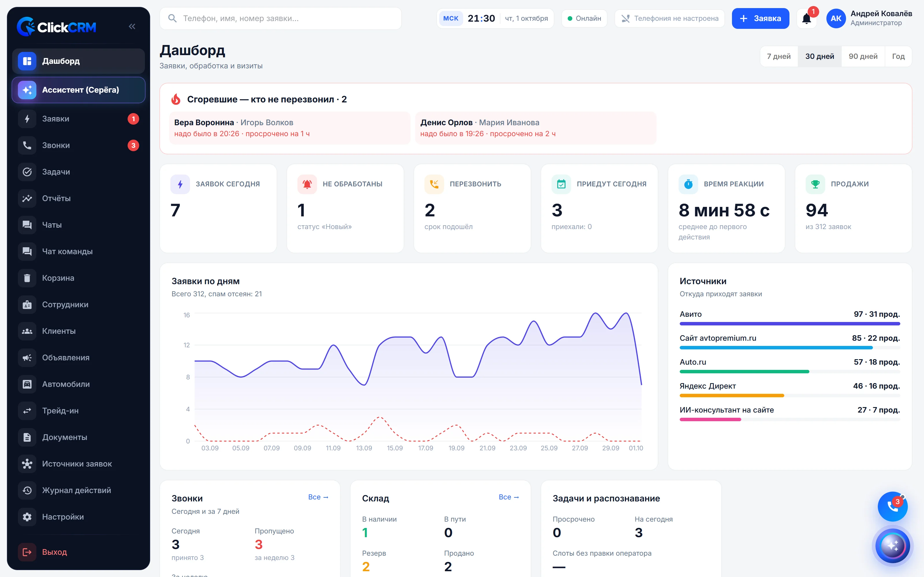Image resolution: width=924 pixels, height=577 pixels.
Task: Switch period to Год
Action: [898, 57]
